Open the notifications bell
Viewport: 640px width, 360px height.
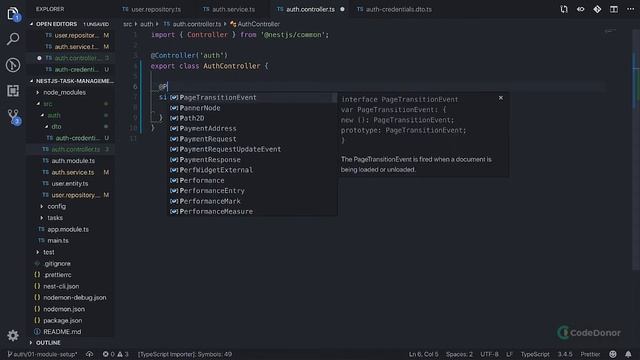tap(628, 354)
